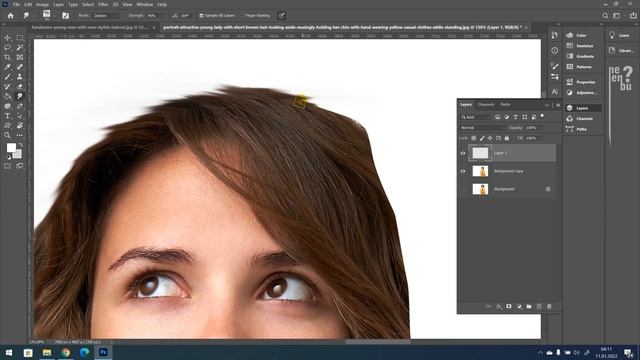Open the Search icon at top right
Image resolution: width=640 pixels, height=360 pixels.
pos(605,16)
